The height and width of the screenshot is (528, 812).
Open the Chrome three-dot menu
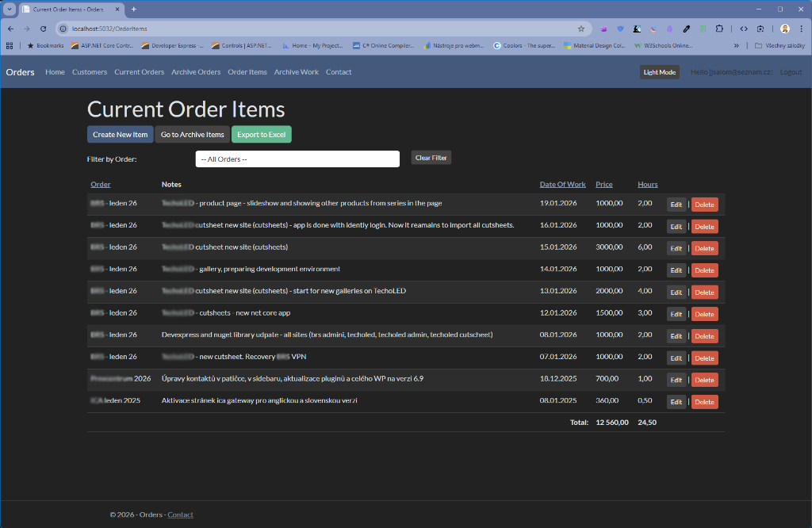(x=800, y=29)
